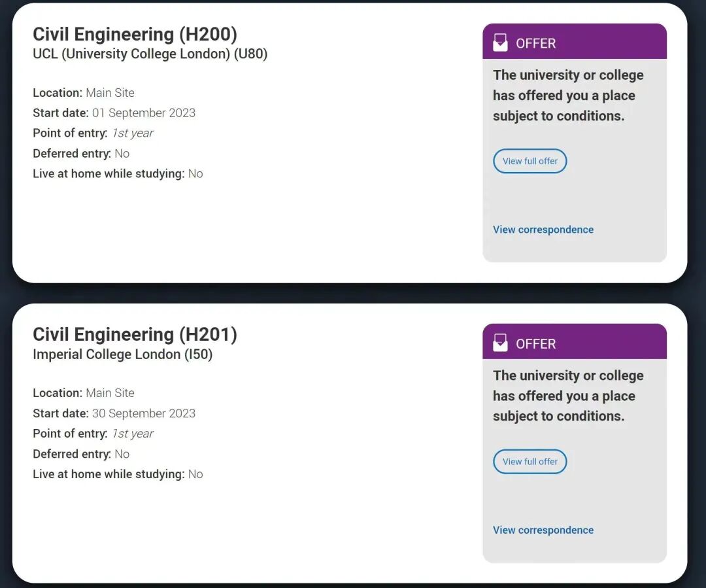Click UCL conditional offer description text
This screenshot has height=588, width=706.
[x=567, y=95]
